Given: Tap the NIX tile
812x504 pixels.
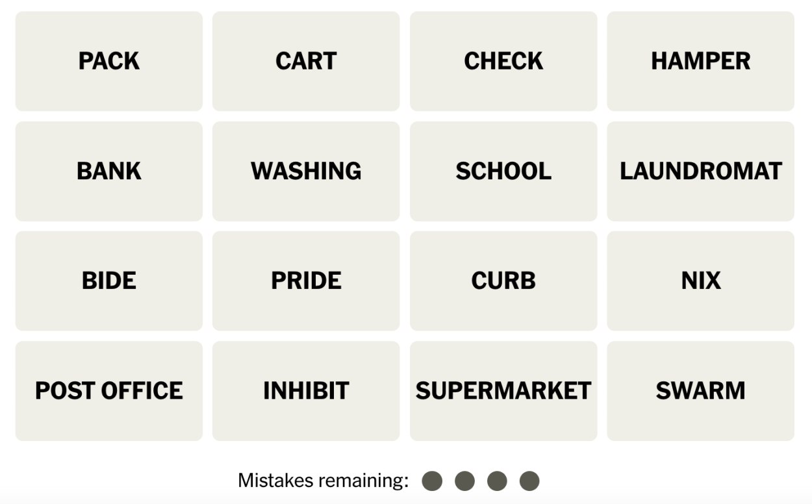Looking at the screenshot, I should coord(701,281).
